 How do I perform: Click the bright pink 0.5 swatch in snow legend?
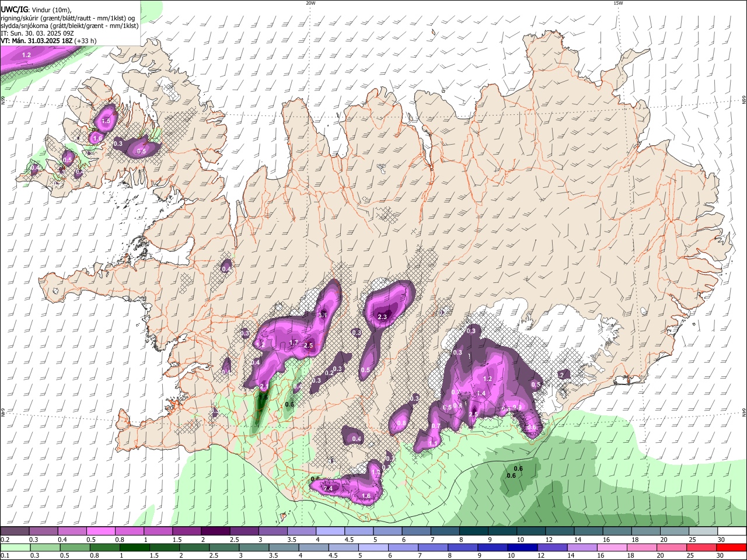100,531
